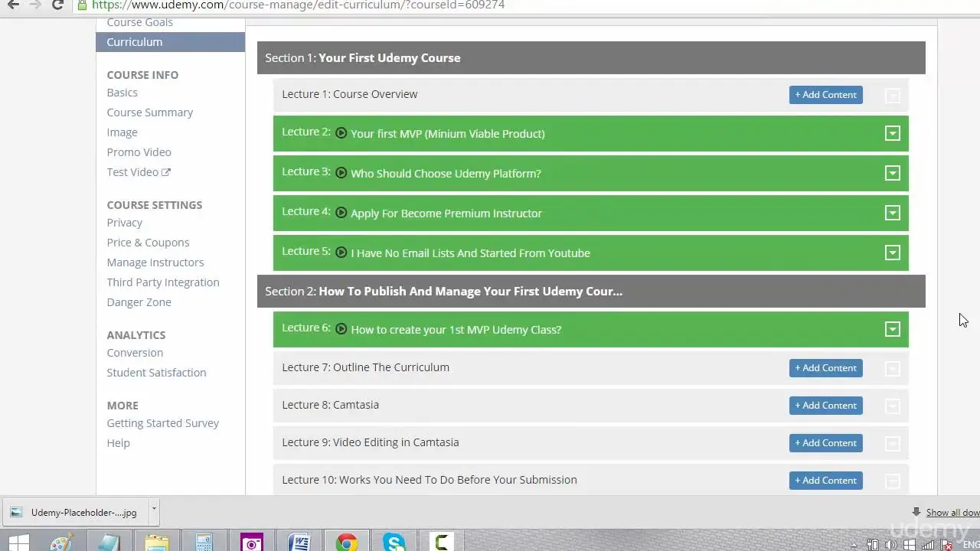Image resolution: width=980 pixels, height=551 pixels.
Task: Open Third Party Integration page
Action: point(162,282)
